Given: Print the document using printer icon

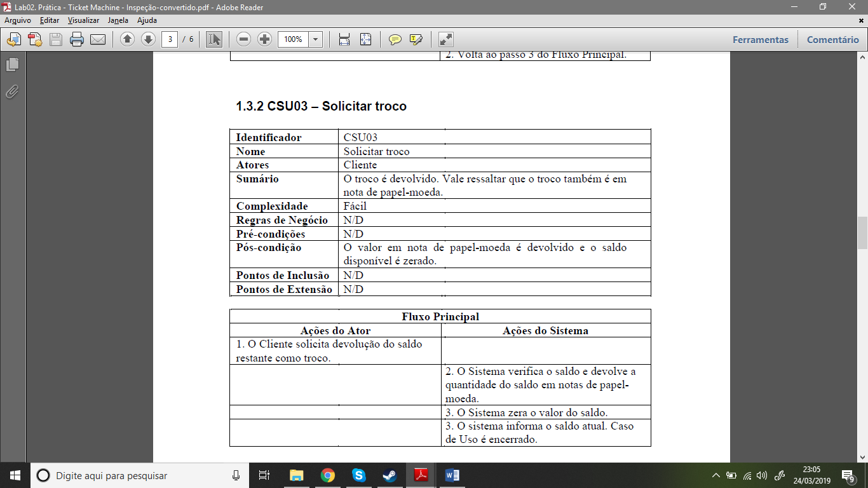Looking at the screenshot, I should coord(77,39).
